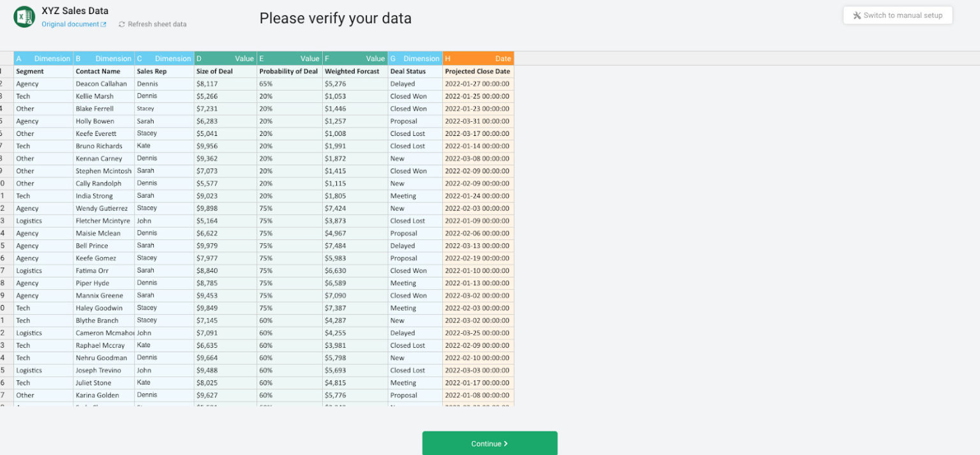
Task: Open the Original document link
Action: pos(72,24)
